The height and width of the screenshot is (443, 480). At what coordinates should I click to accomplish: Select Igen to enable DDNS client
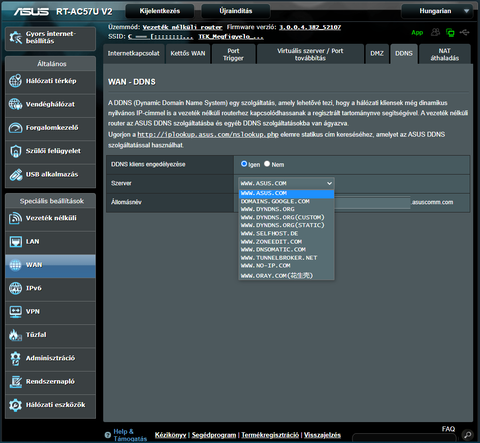coord(244,164)
